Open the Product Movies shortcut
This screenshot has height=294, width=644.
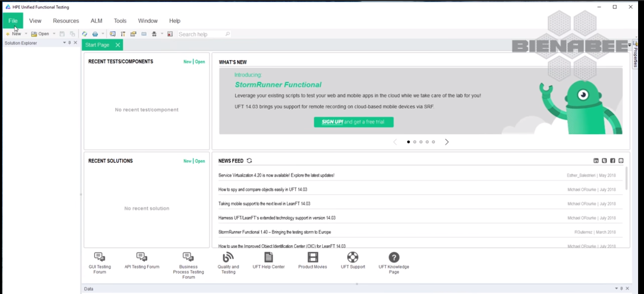tap(313, 260)
